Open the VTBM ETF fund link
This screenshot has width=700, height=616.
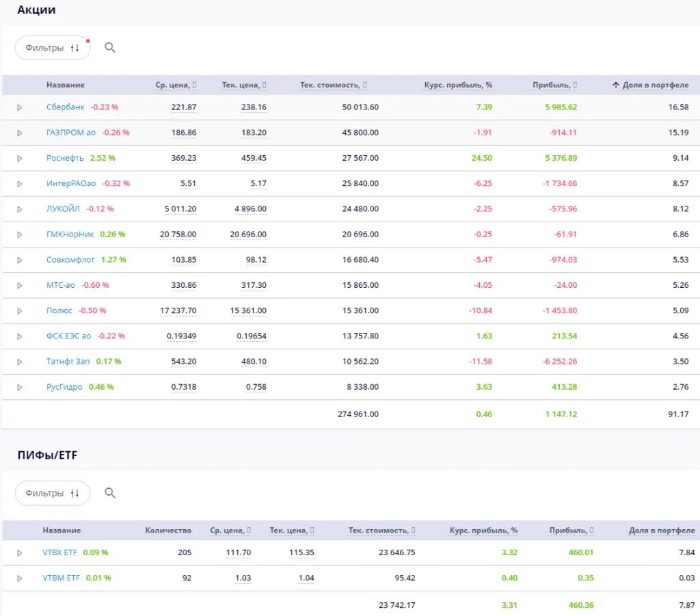(x=61, y=578)
